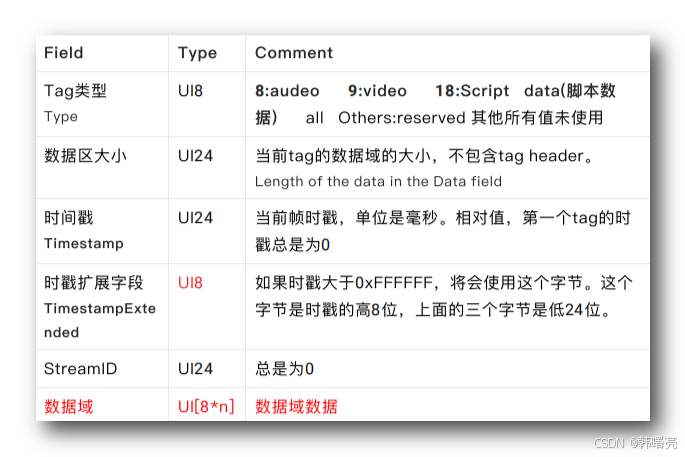Click 'Length of the data in the Data field'

point(378,181)
